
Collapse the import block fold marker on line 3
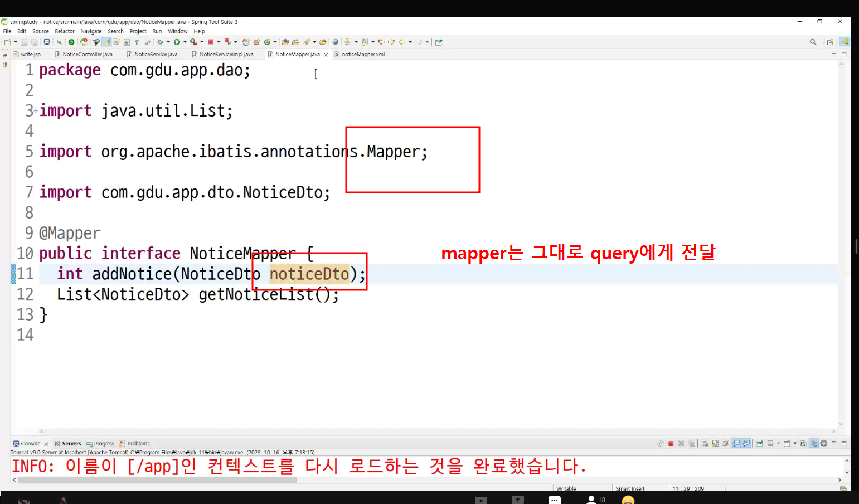coord(36,111)
